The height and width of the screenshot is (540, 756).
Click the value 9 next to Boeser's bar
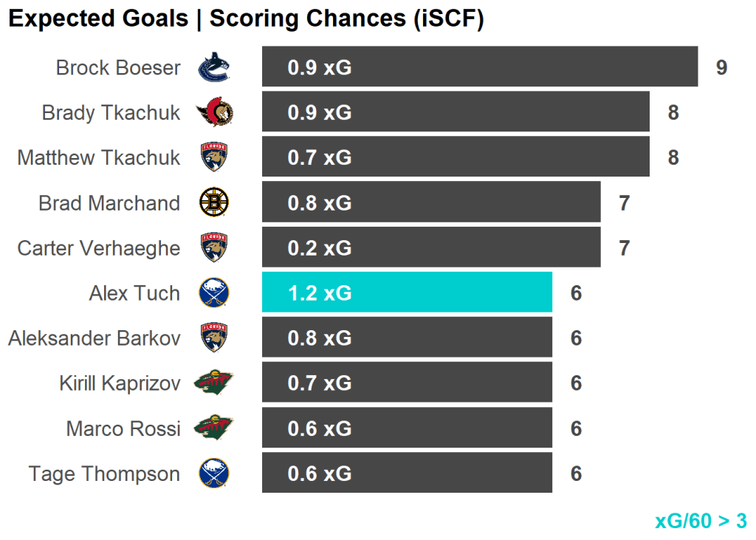click(721, 68)
